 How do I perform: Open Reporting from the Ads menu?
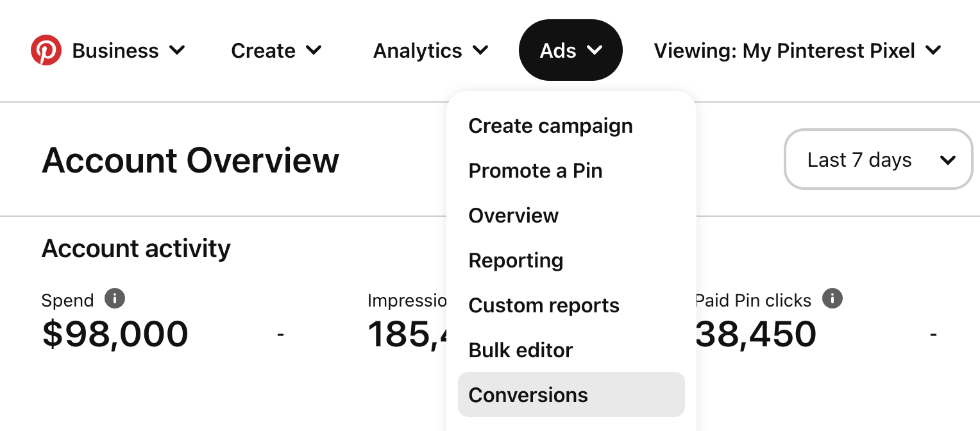[516, 260]
